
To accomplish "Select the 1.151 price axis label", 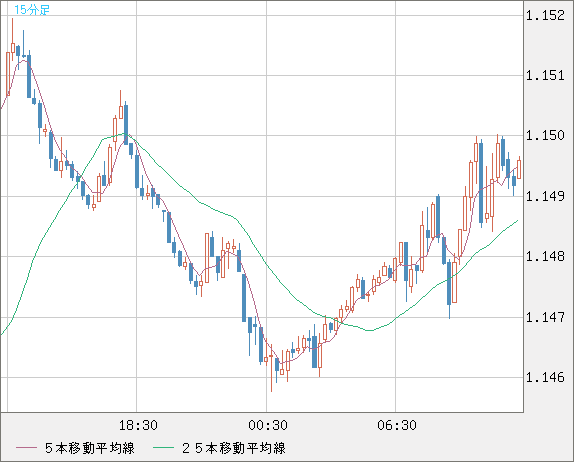I will 545,76.
